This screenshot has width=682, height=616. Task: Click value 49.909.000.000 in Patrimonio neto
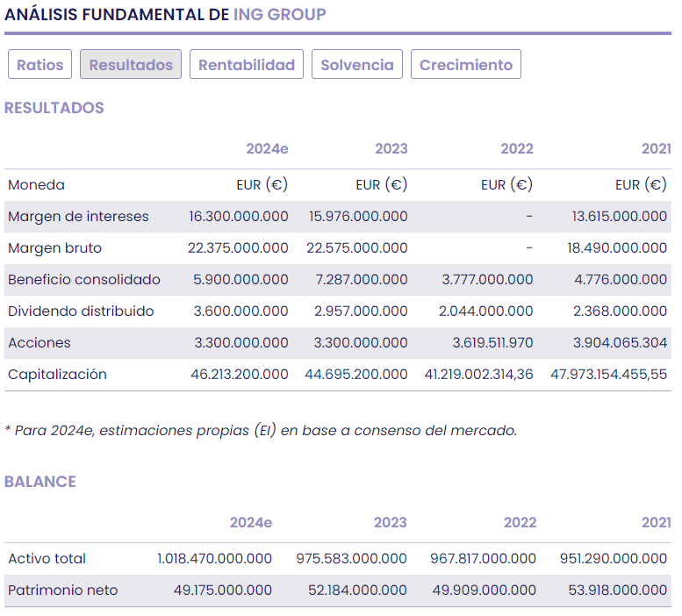(485, 590)
